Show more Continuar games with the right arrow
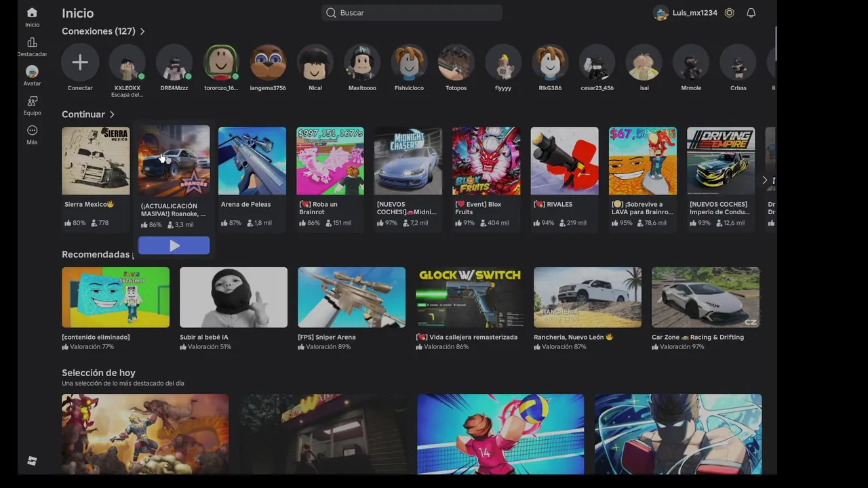This screenshot has height=488, width=868. [x=764, y=180]
